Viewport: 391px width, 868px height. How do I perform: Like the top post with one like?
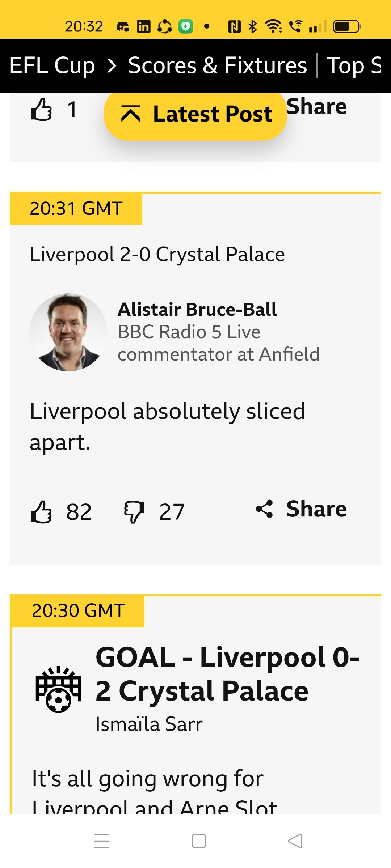coord(42,109)
